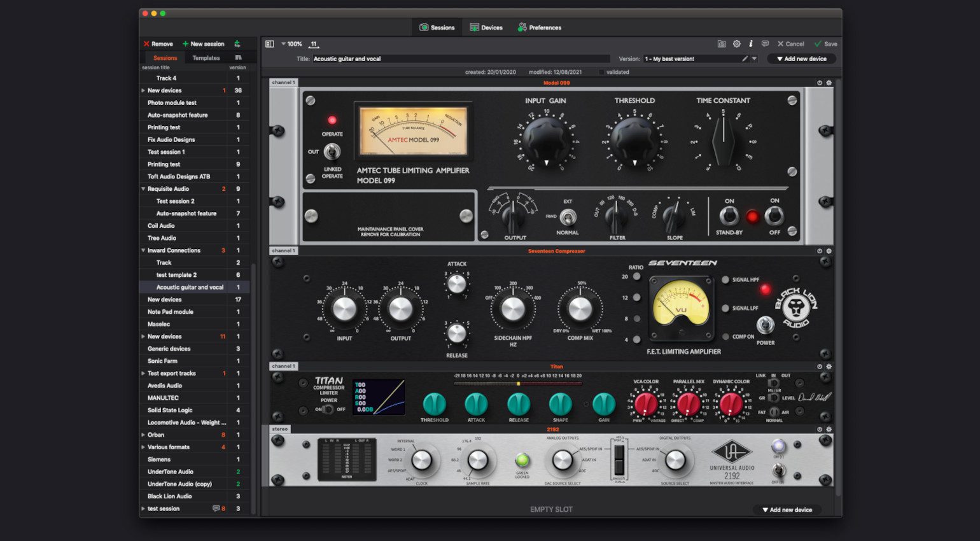Click the Save button
Screen dimensions: 980x541
(825, 44)
